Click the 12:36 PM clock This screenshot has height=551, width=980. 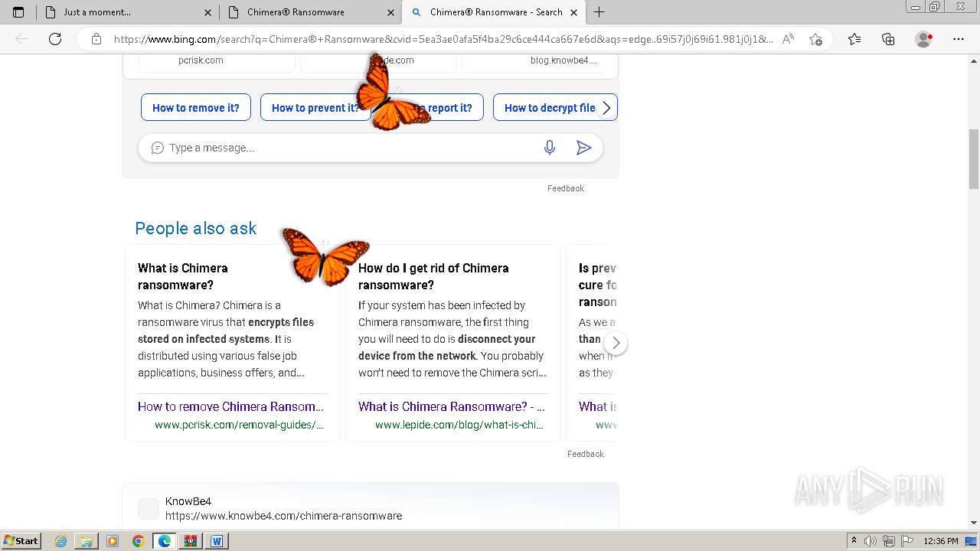pos(941,541)
